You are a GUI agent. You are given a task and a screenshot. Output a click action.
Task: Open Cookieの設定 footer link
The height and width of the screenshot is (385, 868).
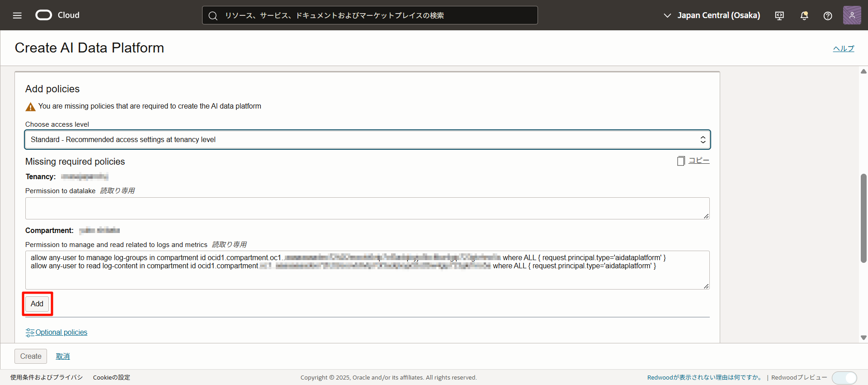point(112,377)
